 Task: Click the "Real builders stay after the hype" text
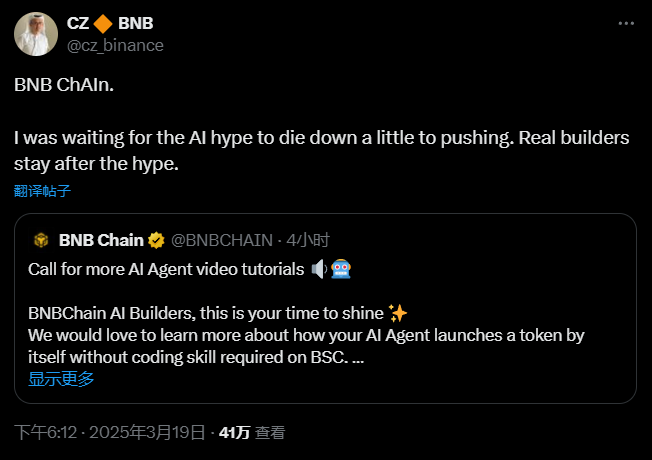pyautogui.click(x=560, y=138)
